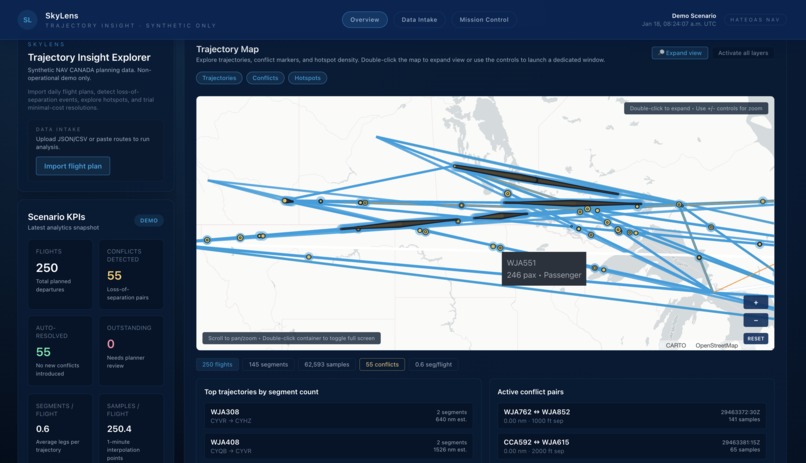Viewport: 806px width, 463px height.
Task: Click the SL SkyLens logo icon
Action: tap(27, 20)
